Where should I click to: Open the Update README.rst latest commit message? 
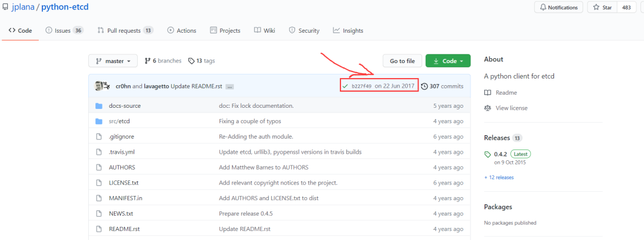tap(196, 86)
